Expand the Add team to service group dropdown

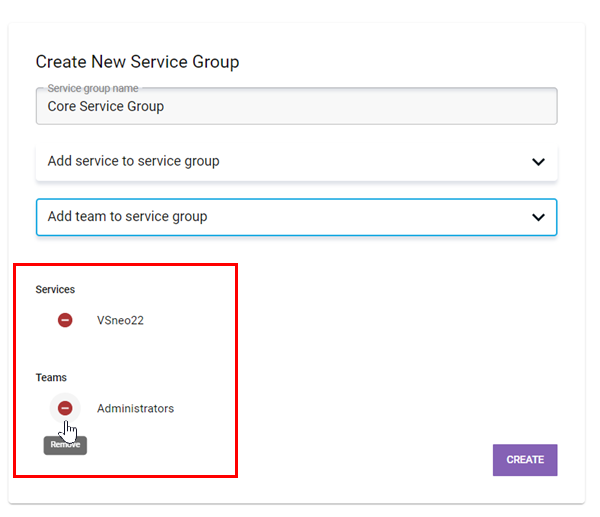pos(296,216)
